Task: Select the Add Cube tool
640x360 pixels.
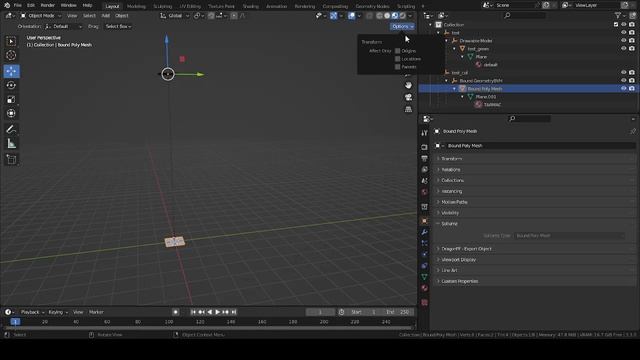Action: pos(11,159)
